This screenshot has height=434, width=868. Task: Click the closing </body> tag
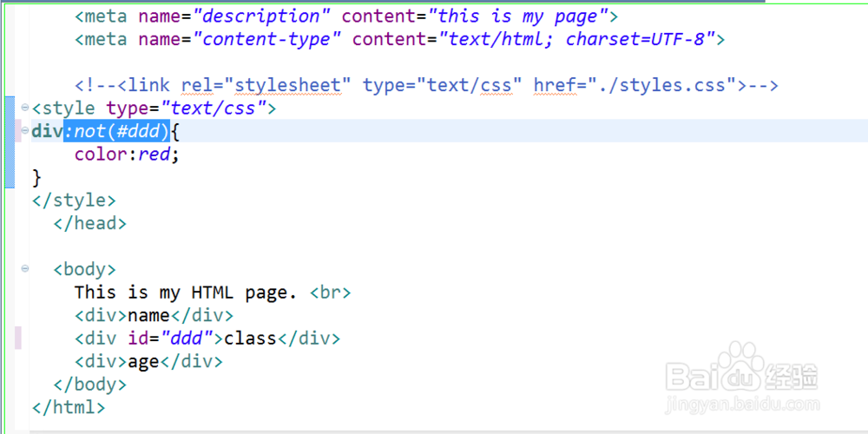point(90,385)
